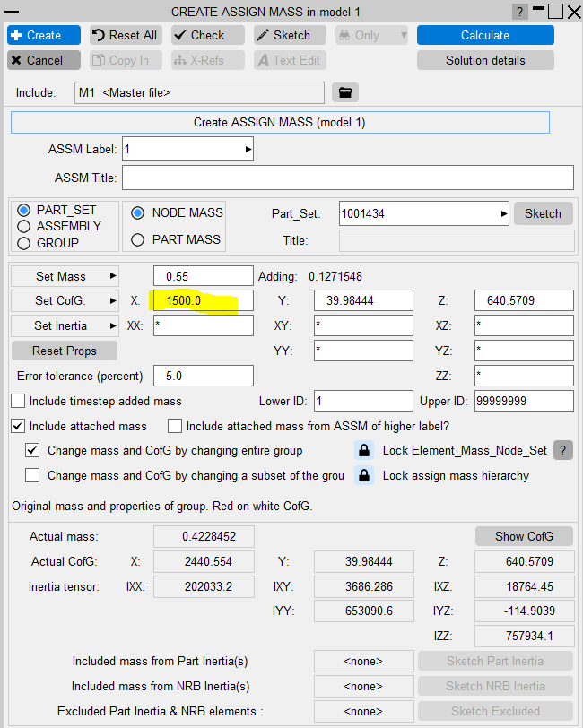Screen dimensions: 583x728
Task: Open the Part_Set dropdown arrow
Action: (x=503, y=213)
